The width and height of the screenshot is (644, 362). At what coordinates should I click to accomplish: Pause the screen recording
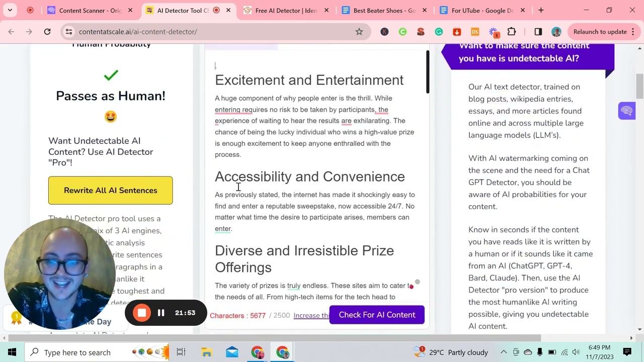(x=161, y=313)
